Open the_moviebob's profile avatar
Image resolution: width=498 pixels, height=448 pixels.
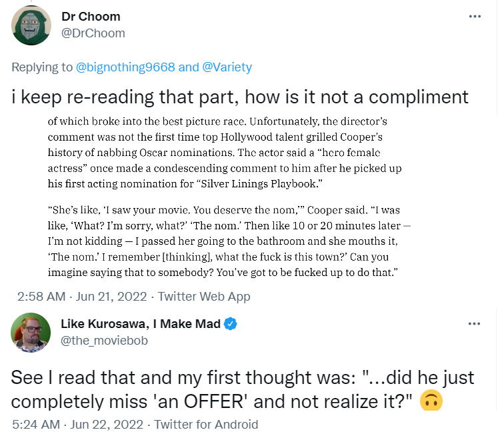pos(31,332)
